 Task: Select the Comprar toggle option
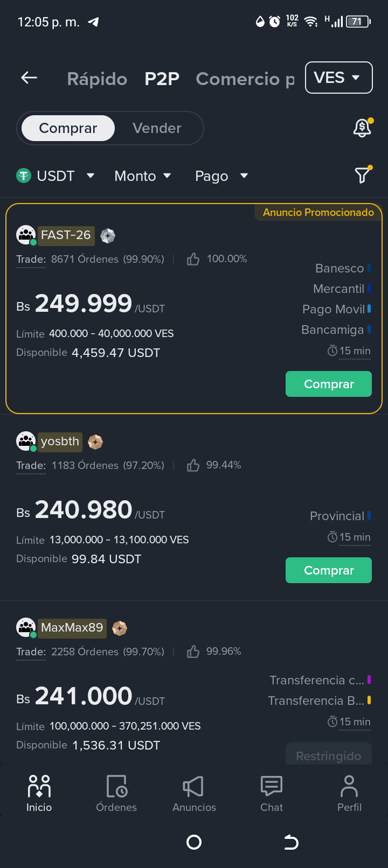tap(68, 128)
